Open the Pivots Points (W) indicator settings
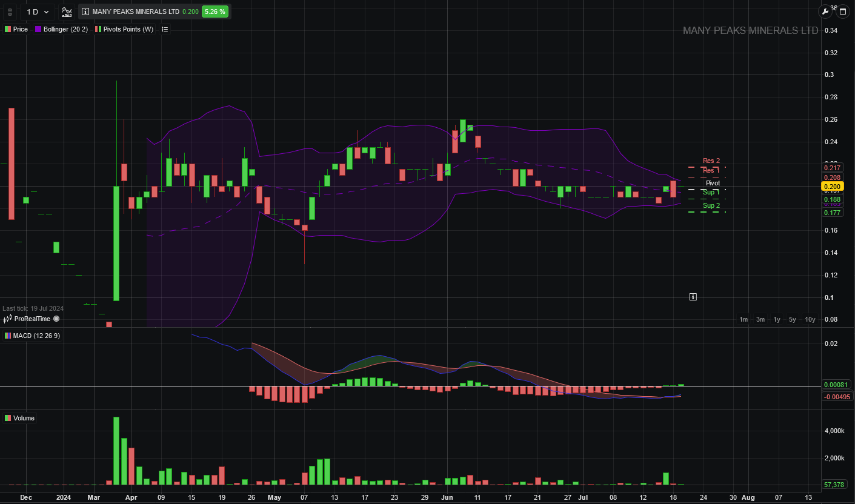Viewport: 855px width, 504px height. (x=125, y=29)
